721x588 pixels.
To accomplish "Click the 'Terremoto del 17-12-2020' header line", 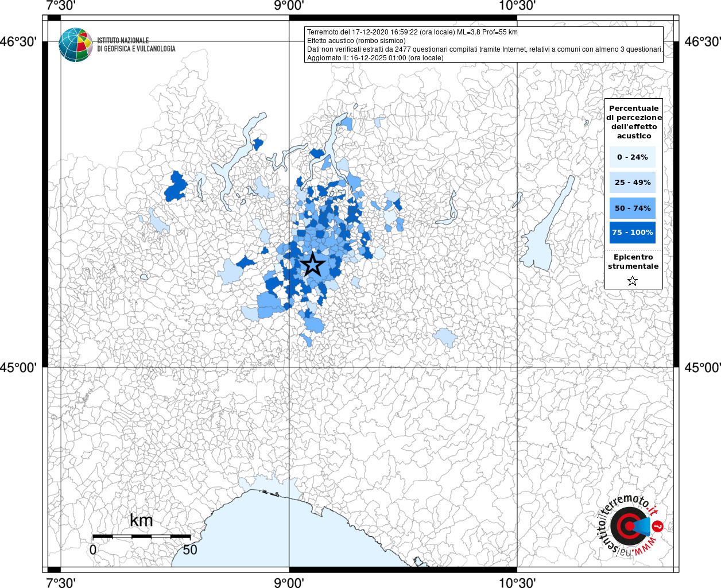I will 412,32.
